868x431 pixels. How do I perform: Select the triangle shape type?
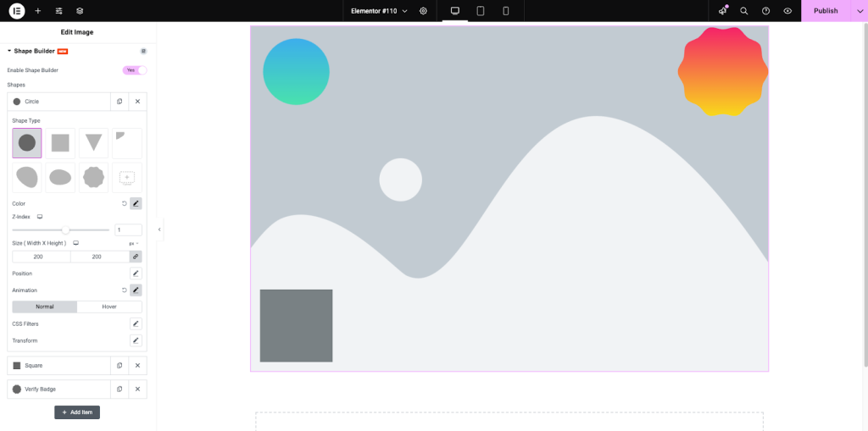93,143
